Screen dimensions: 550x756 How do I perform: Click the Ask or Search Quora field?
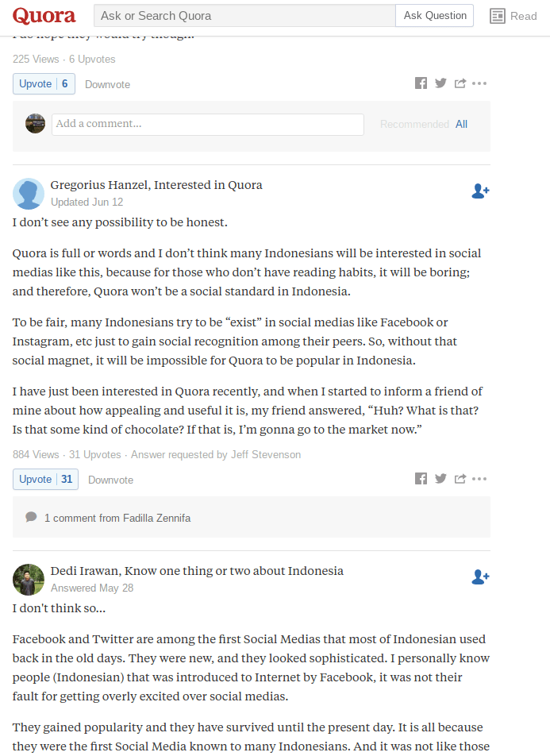tap(244, 16)
